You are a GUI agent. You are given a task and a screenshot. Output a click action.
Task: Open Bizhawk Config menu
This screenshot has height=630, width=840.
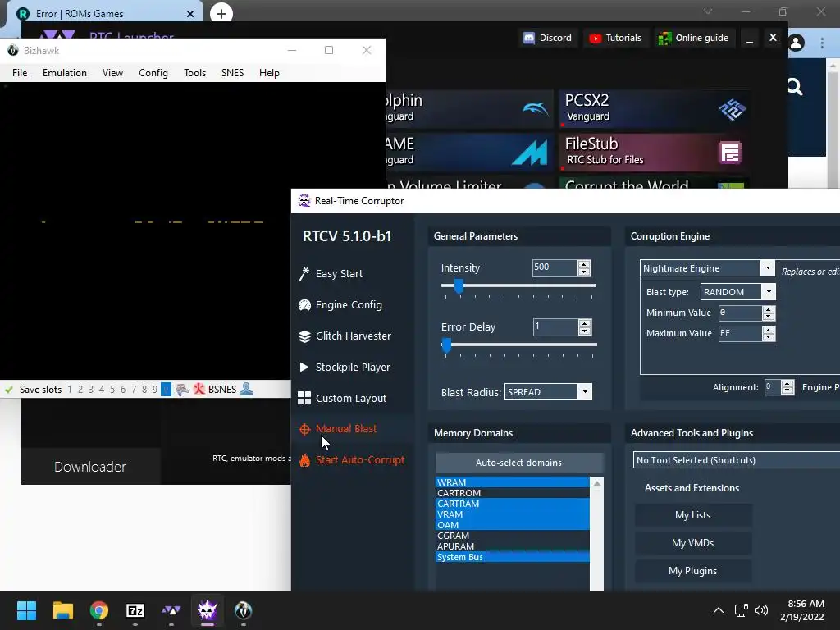[153, 73]
